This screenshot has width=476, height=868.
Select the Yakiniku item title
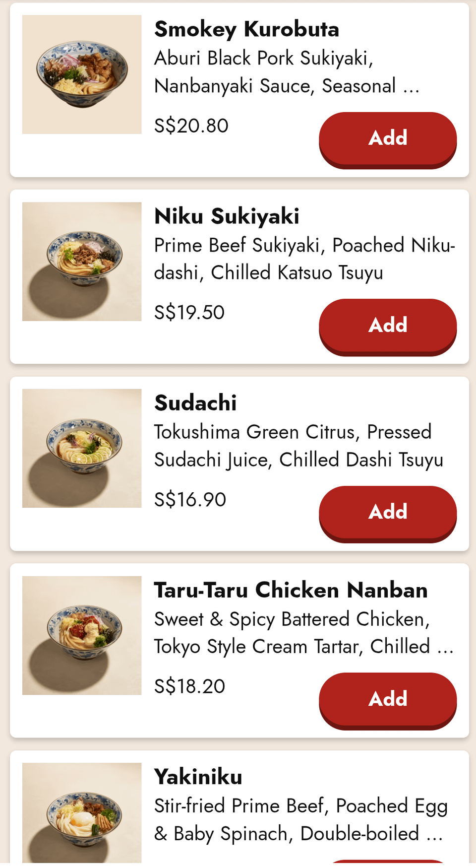coord(198,777)
